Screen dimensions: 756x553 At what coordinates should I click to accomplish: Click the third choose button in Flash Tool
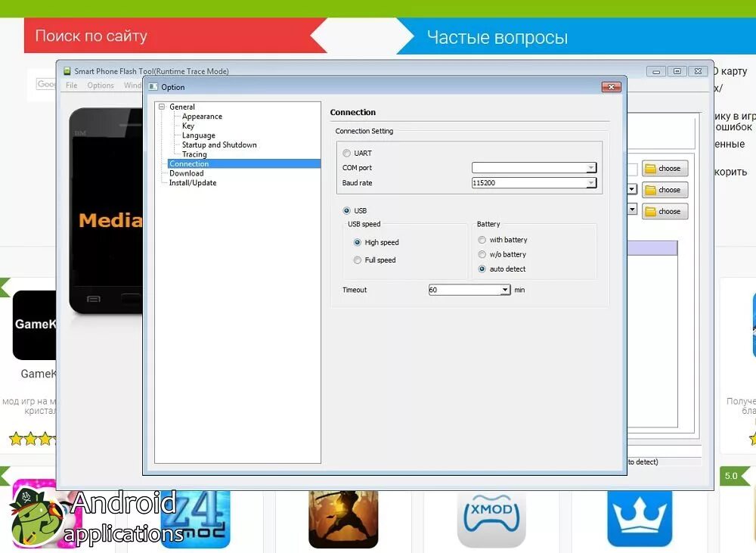[x=665, y=211]
